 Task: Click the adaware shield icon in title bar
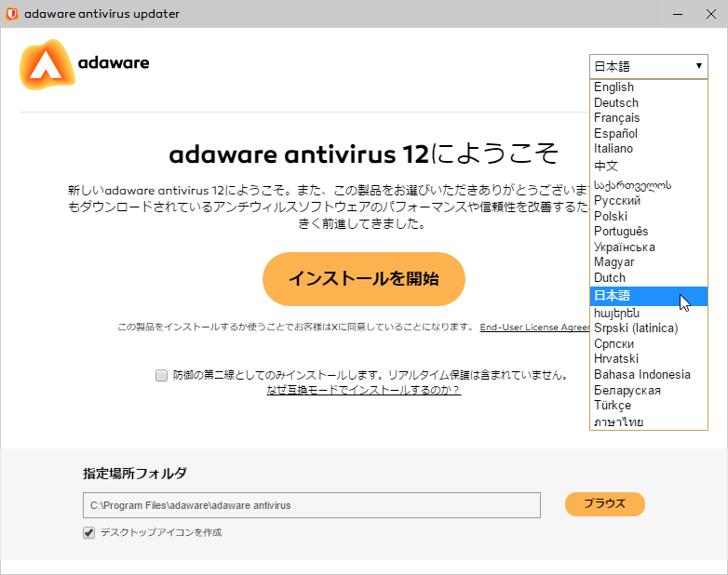[11, 14]
